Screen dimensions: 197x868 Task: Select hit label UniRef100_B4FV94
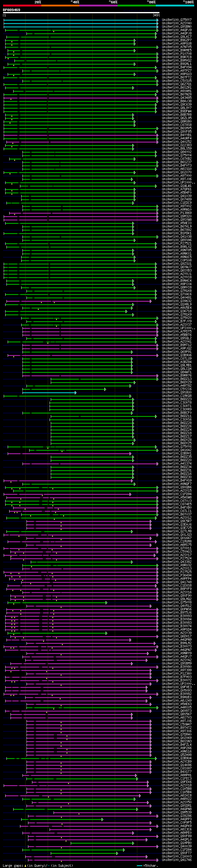tap(177, 67)
